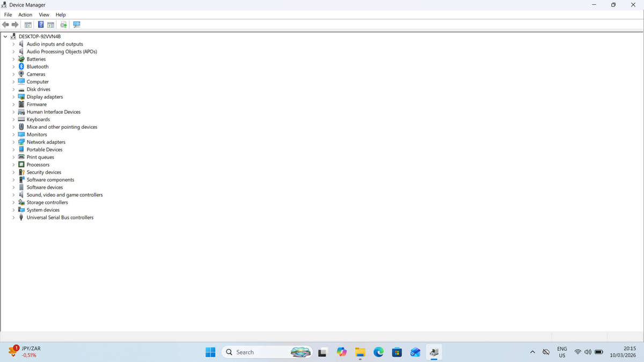Click the Back arrow in the toolbar

(x=6, y=25)
